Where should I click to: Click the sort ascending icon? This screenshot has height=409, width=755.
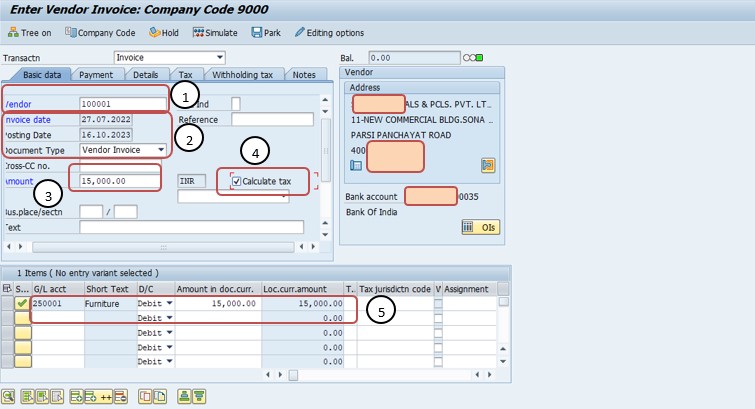click(184, 396)
